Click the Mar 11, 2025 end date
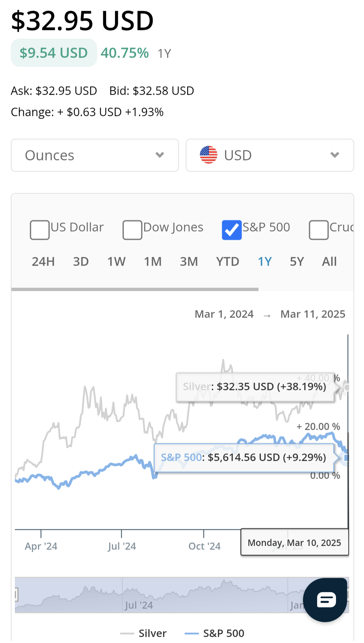This screenshot has width=364, height=643. (313, 314)
